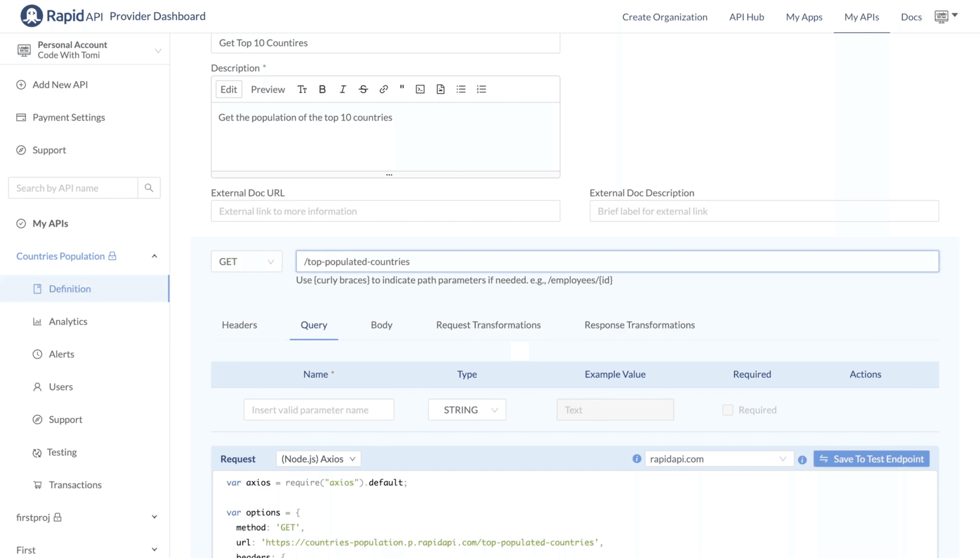980x558 pixels.
Task: Open the GET method dropdown
Action: click(x=246, y=261)
